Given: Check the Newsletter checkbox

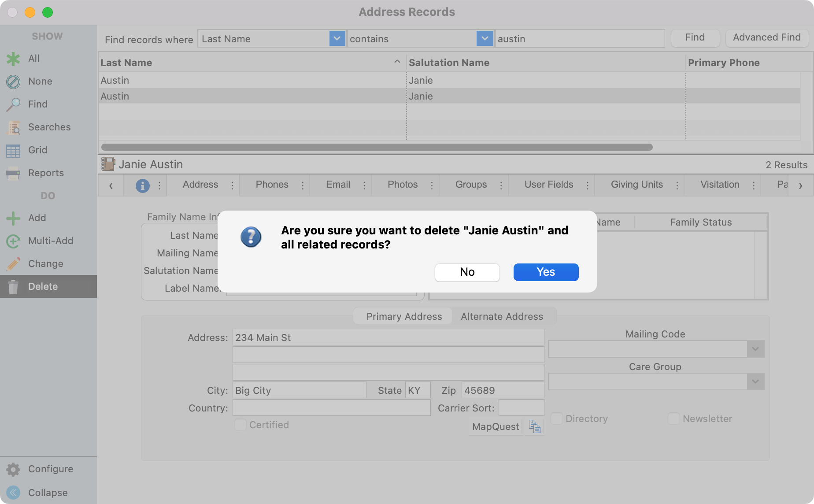Looking at the screenshot, I should (x=673, y=419).
